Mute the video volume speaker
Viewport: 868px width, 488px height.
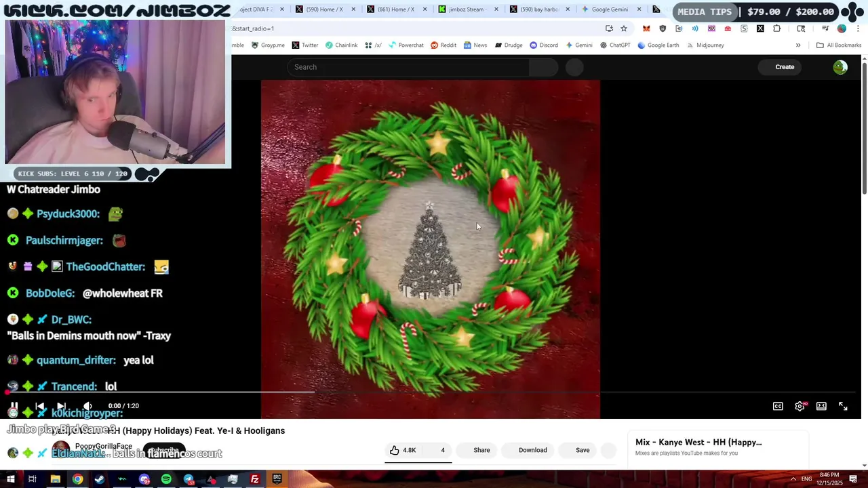coord(87,406)
